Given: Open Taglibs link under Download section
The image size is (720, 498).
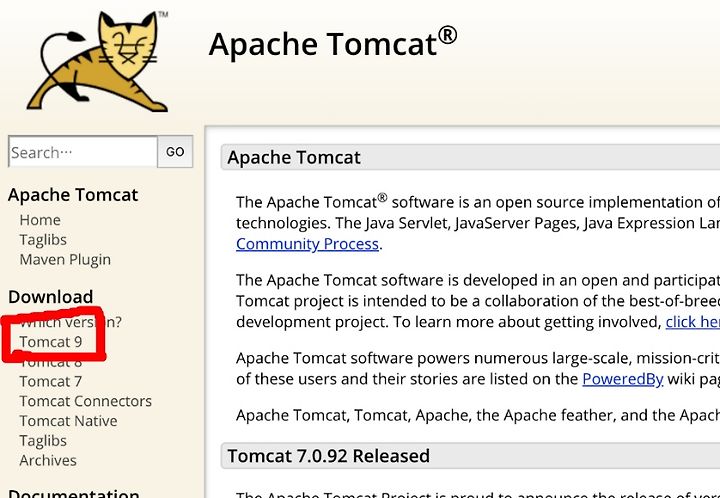Looking at the screenshot, I should tap(43, 441).
